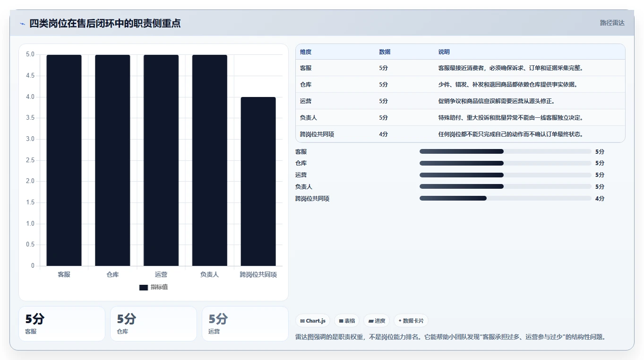Click the 跨岗位共同项 label on the x-axis

pos(258,274)
